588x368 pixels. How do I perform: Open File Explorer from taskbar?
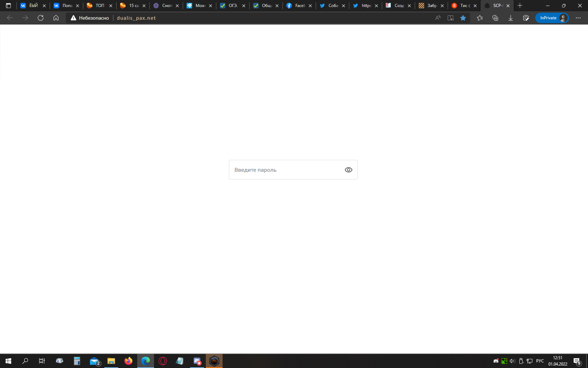111,361
